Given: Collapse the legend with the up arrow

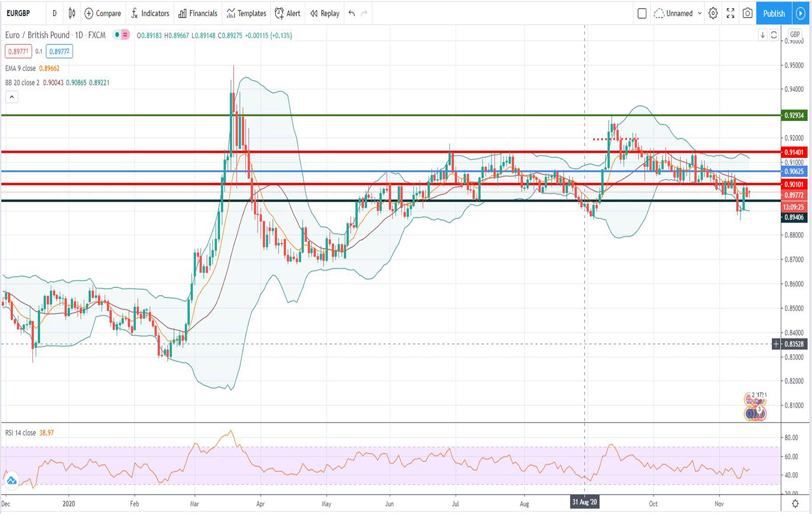Looking at the screenshot, I should point(12,97).
